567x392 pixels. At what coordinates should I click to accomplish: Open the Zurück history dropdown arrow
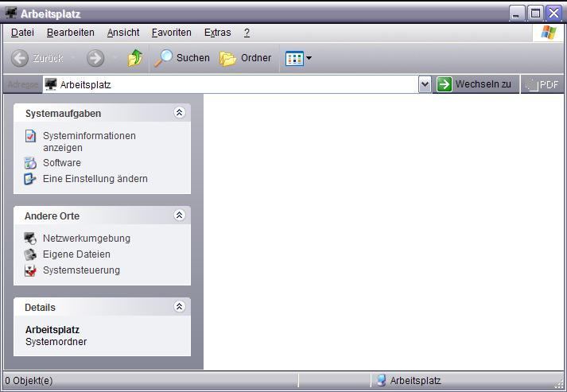(73, 58)
